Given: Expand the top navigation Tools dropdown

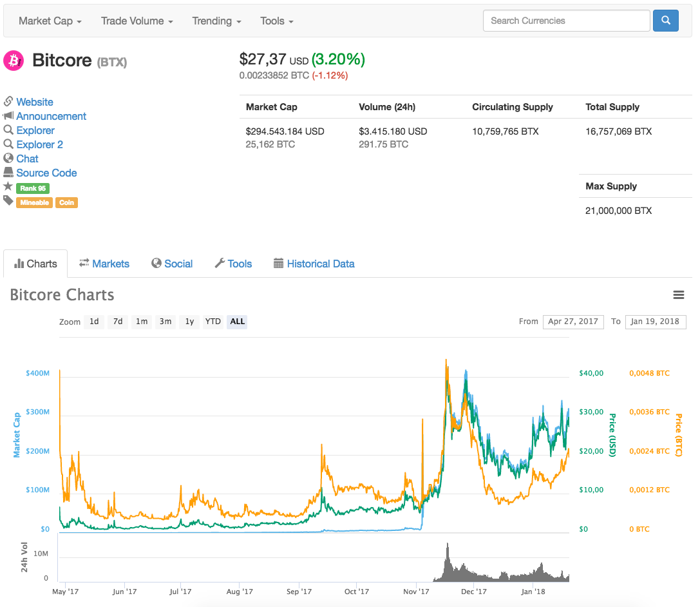Looking at the screenshot, I should point(277,21).
